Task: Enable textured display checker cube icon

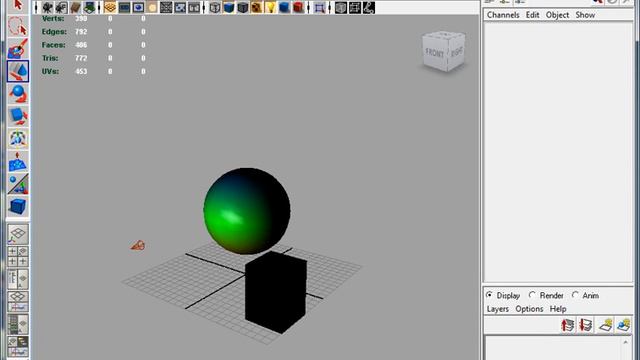Action: (x=257, y=7)
